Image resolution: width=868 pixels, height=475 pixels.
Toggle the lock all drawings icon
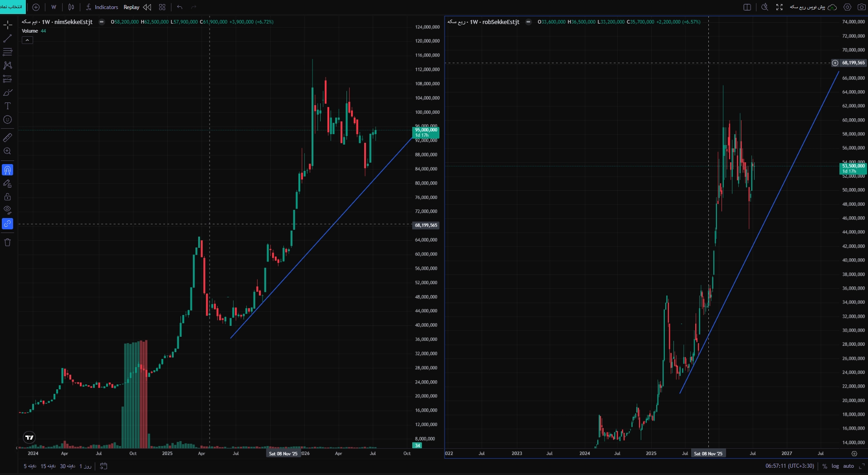8,197
